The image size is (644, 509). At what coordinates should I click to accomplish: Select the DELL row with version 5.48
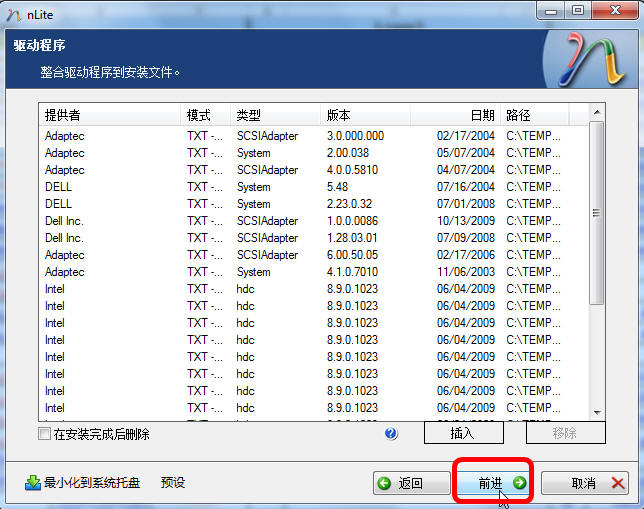(314, 187)
